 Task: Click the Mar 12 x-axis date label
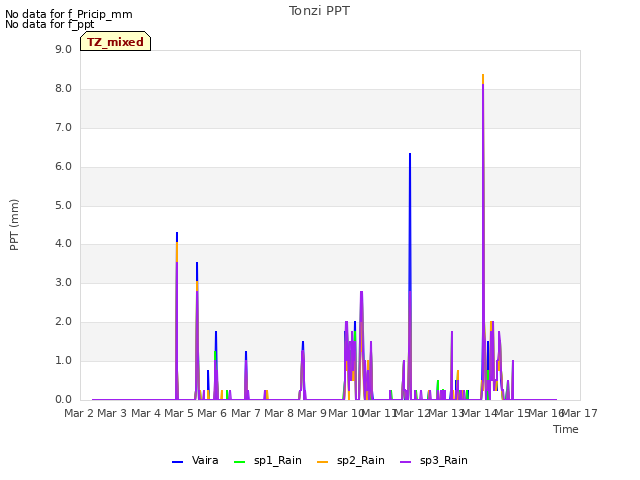pyautogui.click(x=412, y=413)
